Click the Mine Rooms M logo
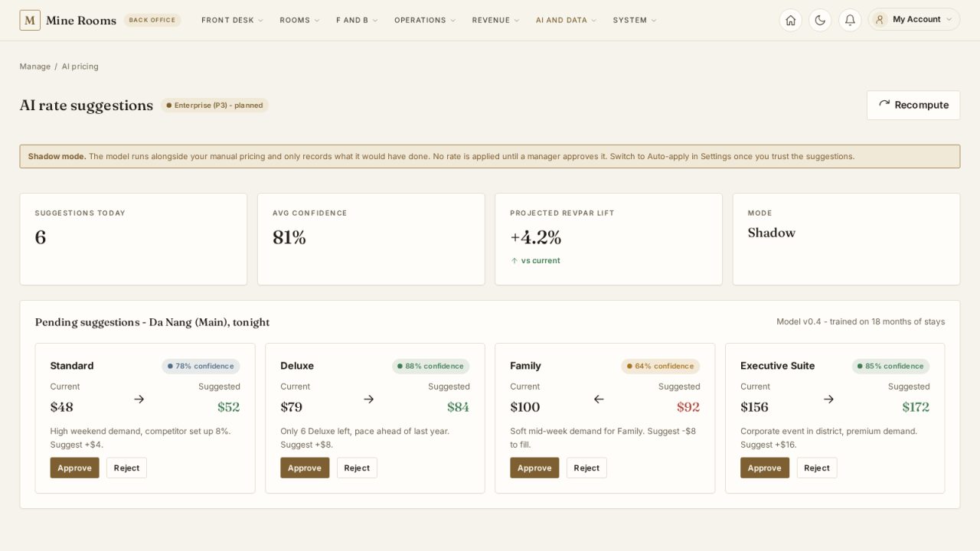The height and width of the screenshot is (551, 980). [30, 21]
